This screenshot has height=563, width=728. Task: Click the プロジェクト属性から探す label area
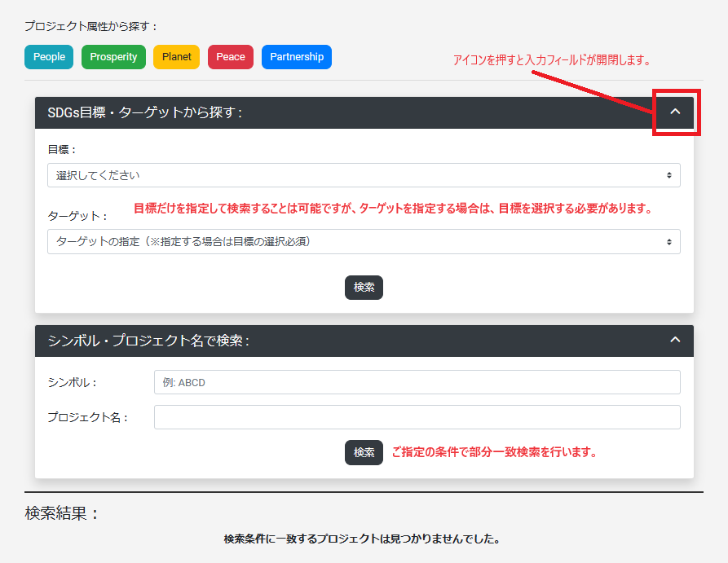[x=77, y=25]
